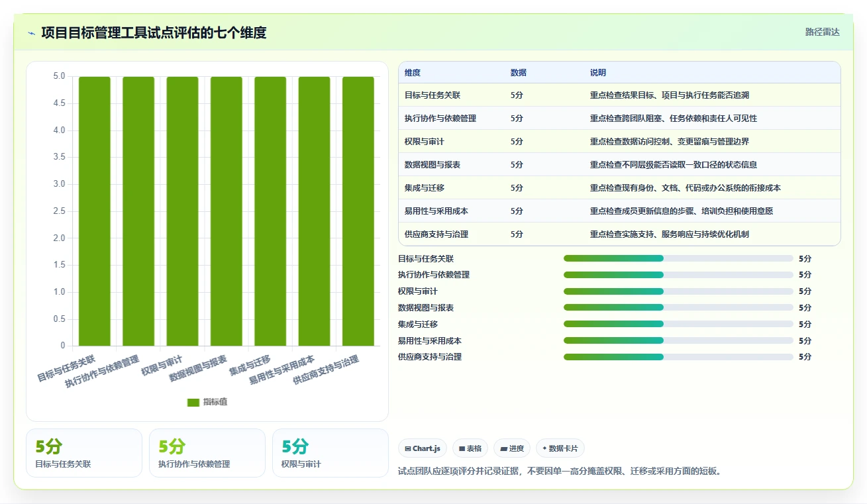The width and height of the screenshot is (867, 504).
Task: Click the 供应商支持与治理 label beside its progress bar
Action: pos(430,357)
